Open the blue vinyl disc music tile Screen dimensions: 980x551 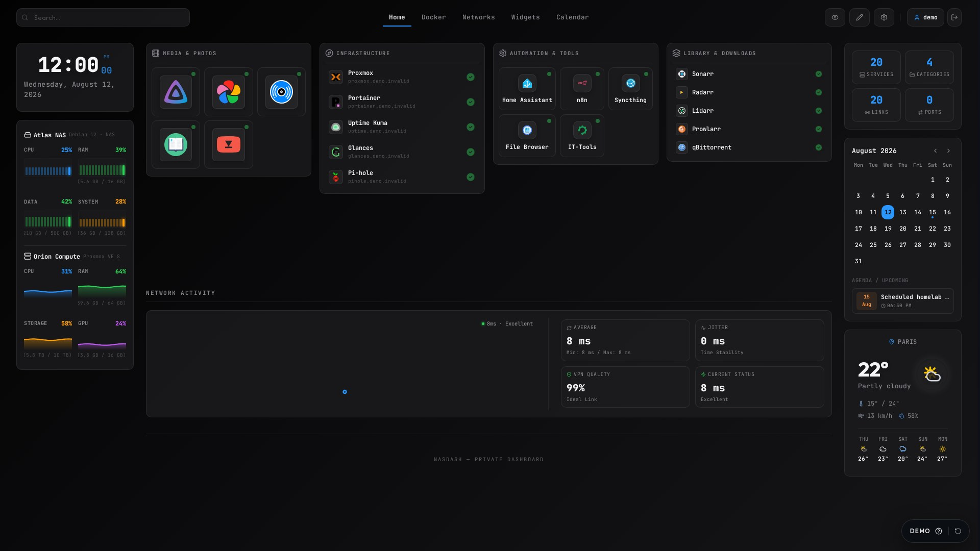(x=281, y=92)
